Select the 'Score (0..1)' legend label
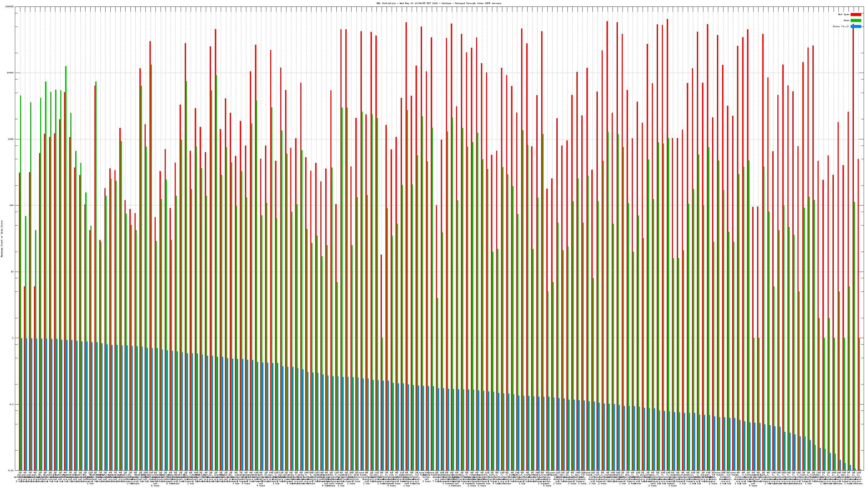This screenshot has width=868, height=488. point(841,26)
